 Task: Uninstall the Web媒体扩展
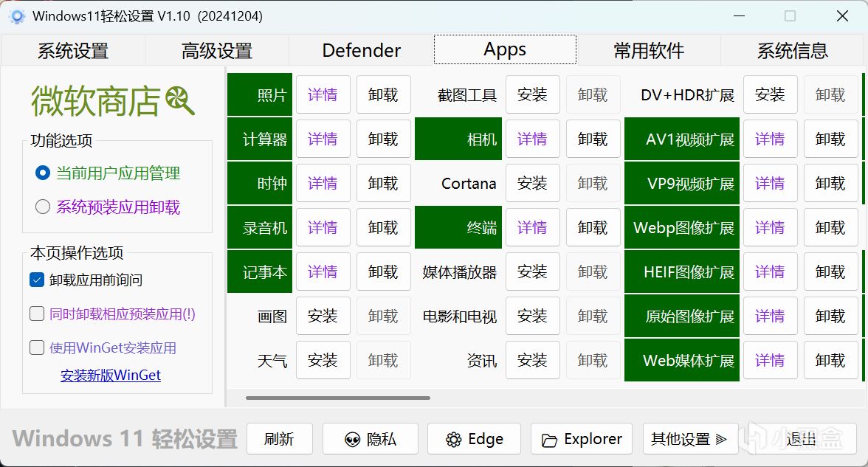pyautogui.click(x=830, y=360)
